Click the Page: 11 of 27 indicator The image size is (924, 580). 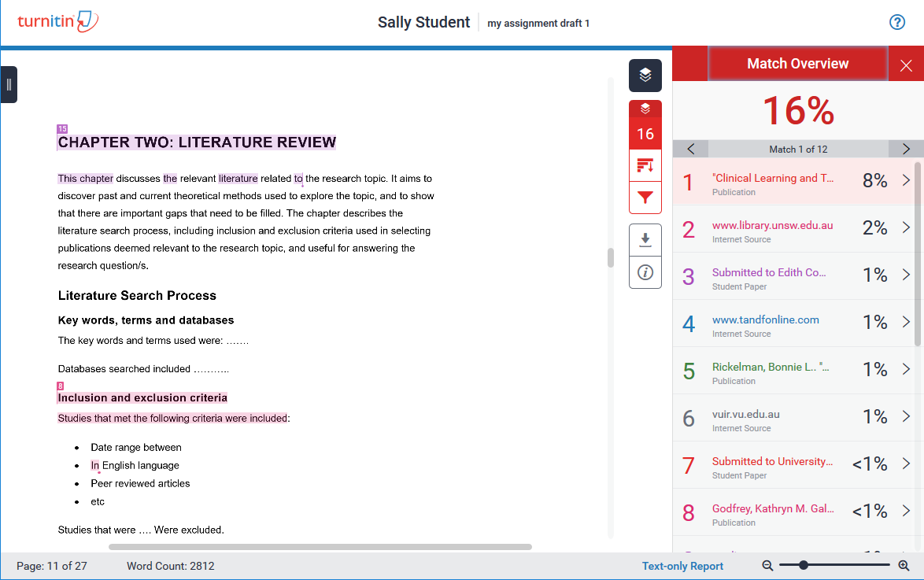(x=52, y=566)
